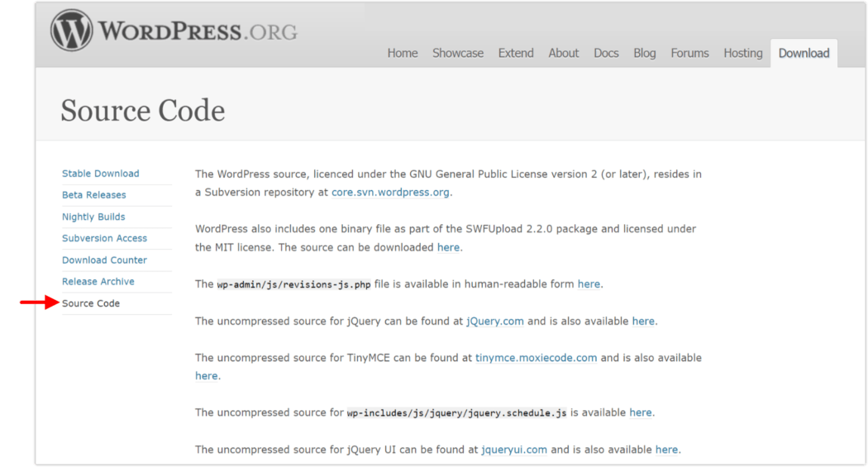
Task: Visit the jQuery.com link
Action: click(494, 321)
